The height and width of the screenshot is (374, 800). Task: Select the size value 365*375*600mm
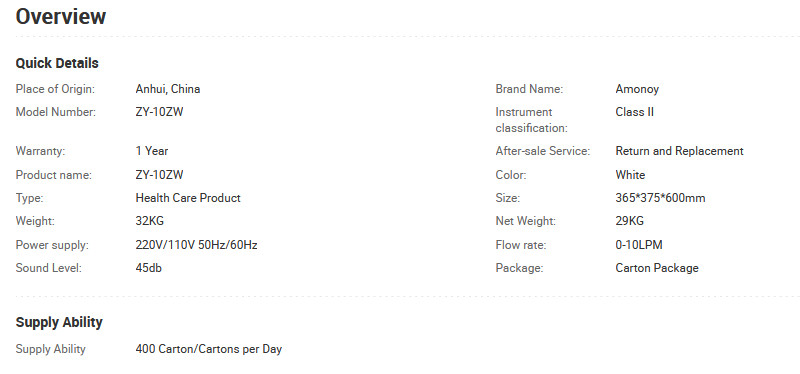click(x=660, y=198)
